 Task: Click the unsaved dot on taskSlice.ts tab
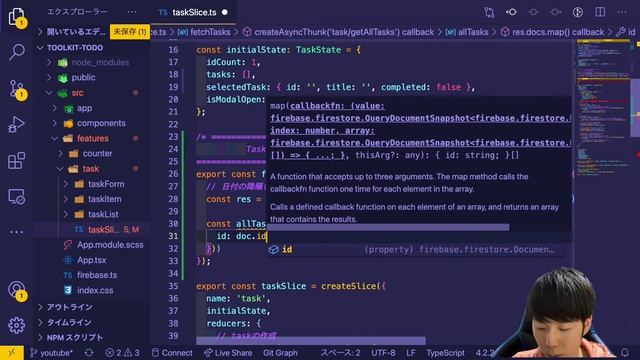(x=224, y=12)
